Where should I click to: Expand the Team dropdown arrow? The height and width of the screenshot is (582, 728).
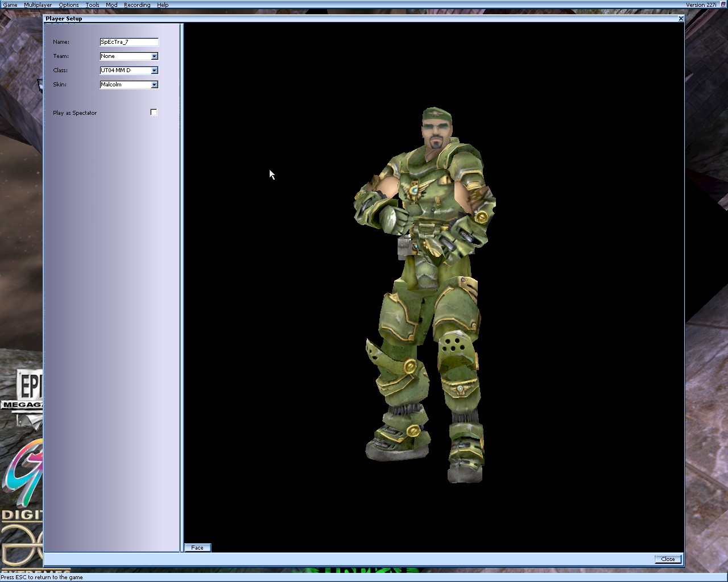point(154,56)
